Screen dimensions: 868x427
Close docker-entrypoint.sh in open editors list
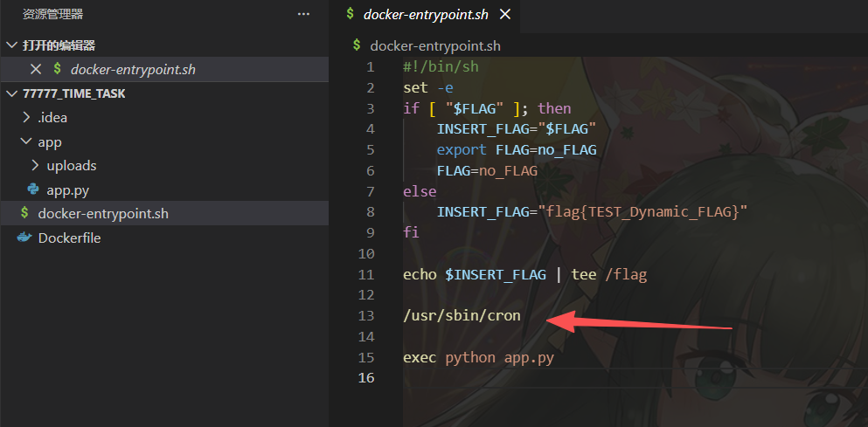click(x=36, y=69)
